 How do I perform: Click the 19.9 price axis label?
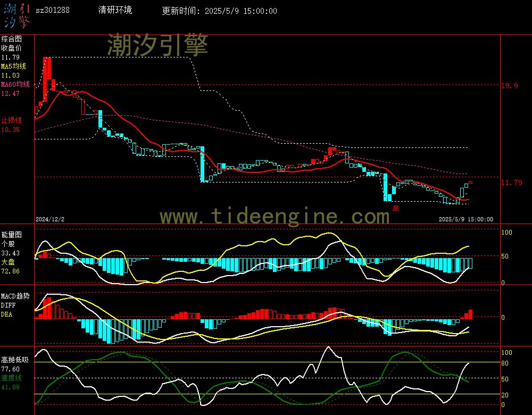click(510, 86)
